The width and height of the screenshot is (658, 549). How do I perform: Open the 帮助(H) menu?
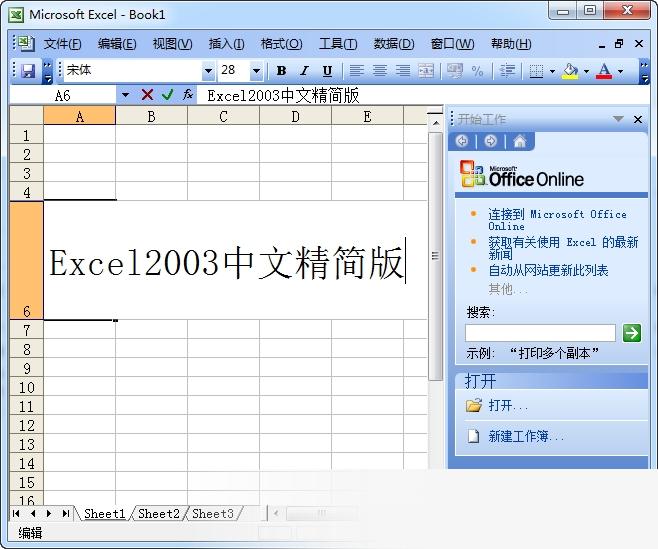pos(511,44)
